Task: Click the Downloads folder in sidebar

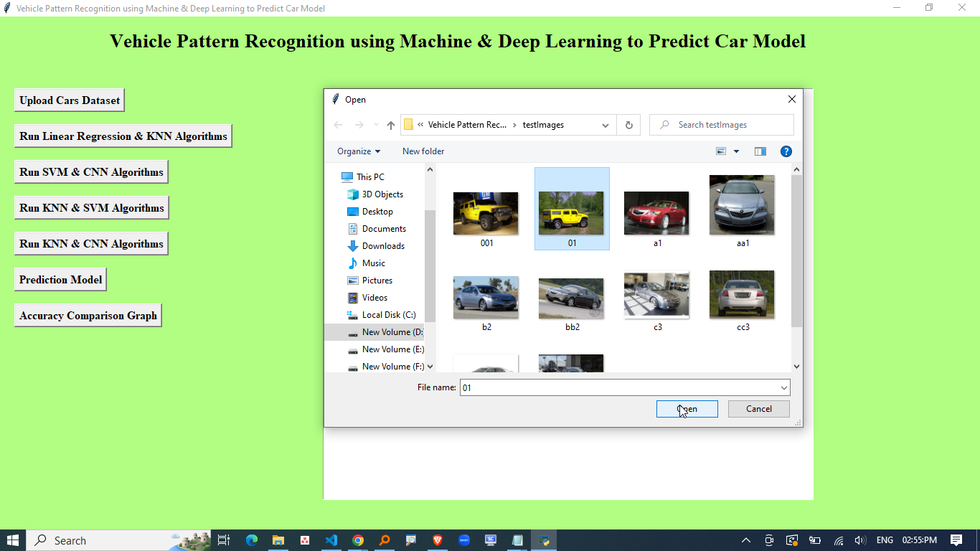Action: 383,246
